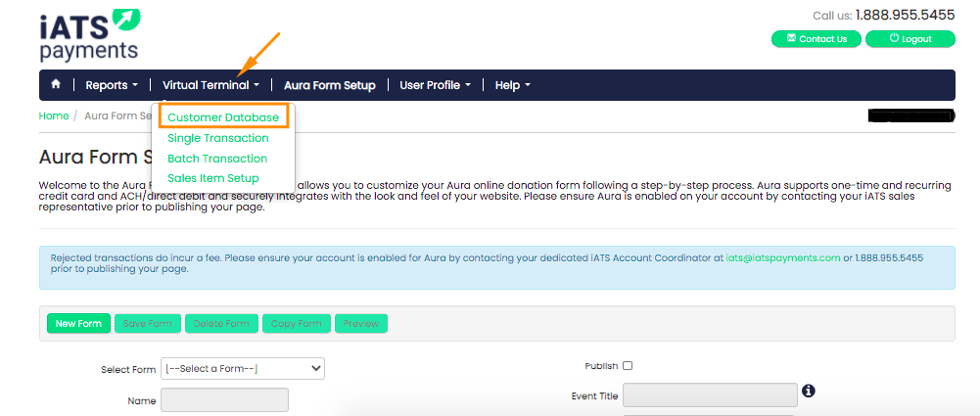
Task: Choose Customer Database from the menu
Action: coord(223,117)
